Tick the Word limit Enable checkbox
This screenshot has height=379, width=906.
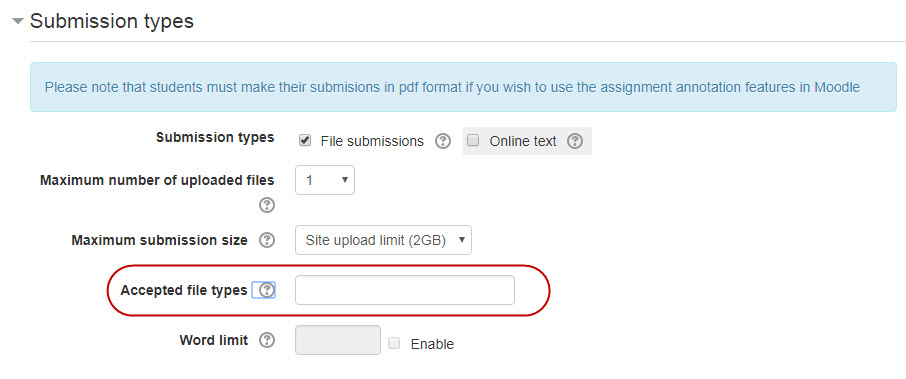point(394,343)
